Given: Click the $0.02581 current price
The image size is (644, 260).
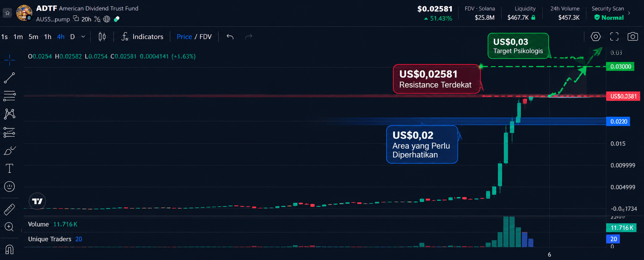Looking at the screenshot, I should pos(435,9).
